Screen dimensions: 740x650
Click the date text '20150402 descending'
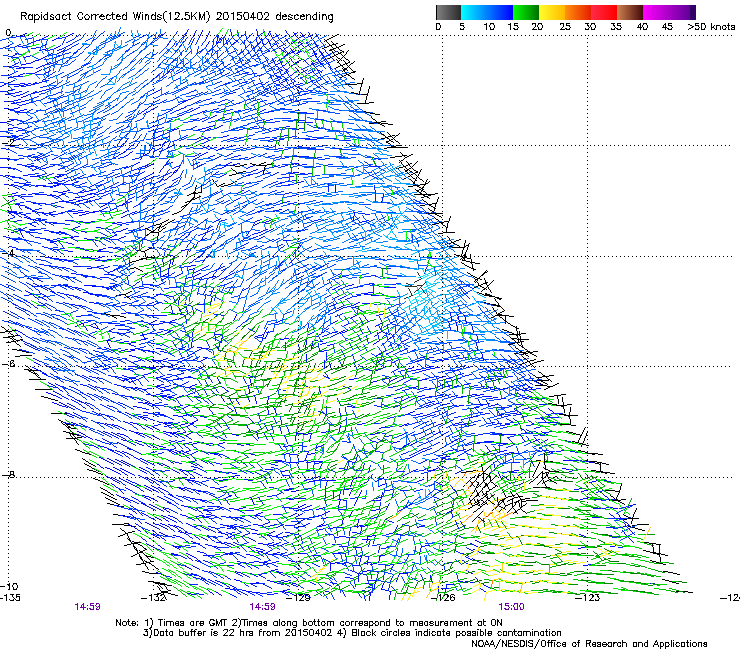coord(275,17)
